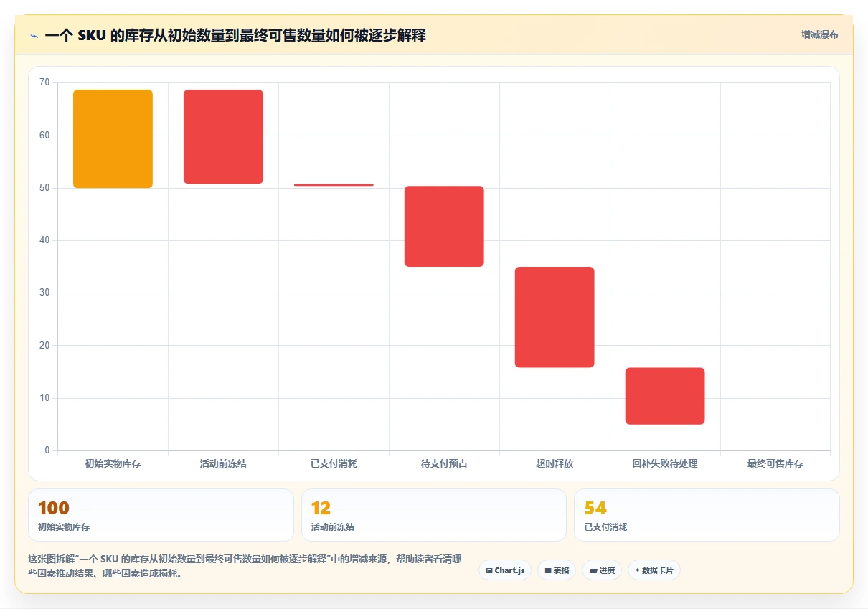This screenshot has height=609, width=868.
Task: Click the red 超时释放 bar
Action: (x=555, y=317)
